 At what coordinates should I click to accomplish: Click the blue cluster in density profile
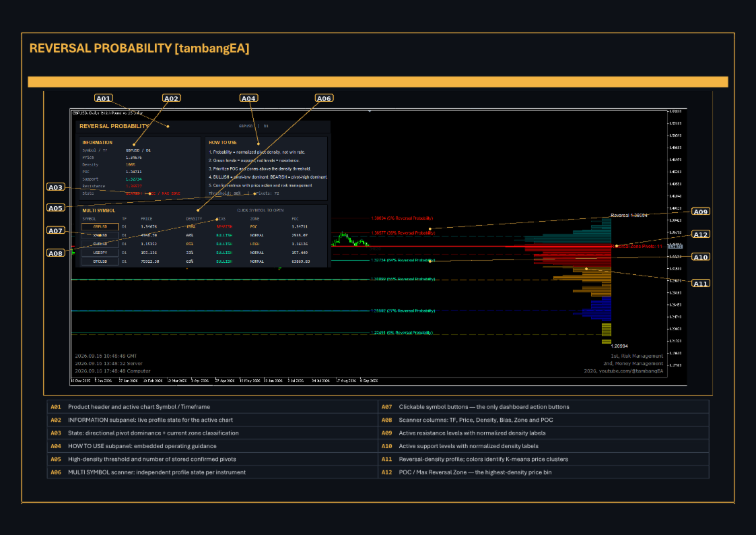(x=597, y=309)
